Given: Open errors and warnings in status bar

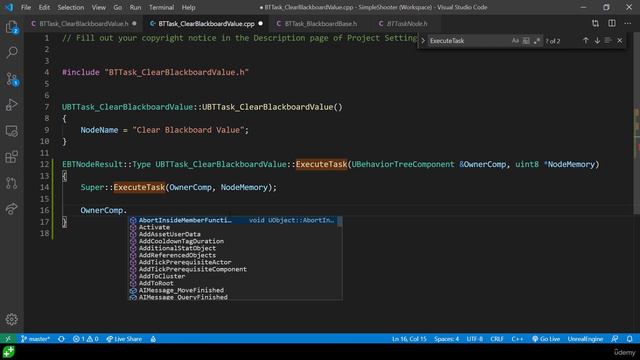Looking at the screenshot, I should click(85, 339).
